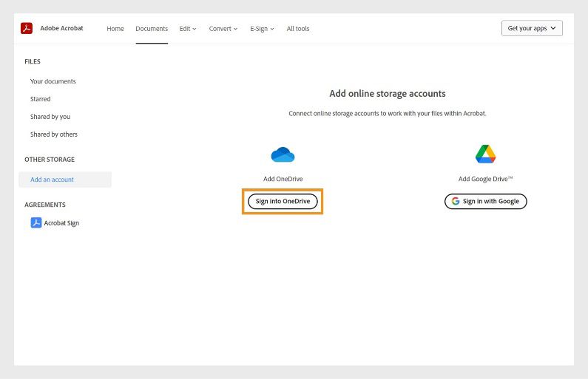Show files Shared by you

pyautogui.click(x=50, y=117)
